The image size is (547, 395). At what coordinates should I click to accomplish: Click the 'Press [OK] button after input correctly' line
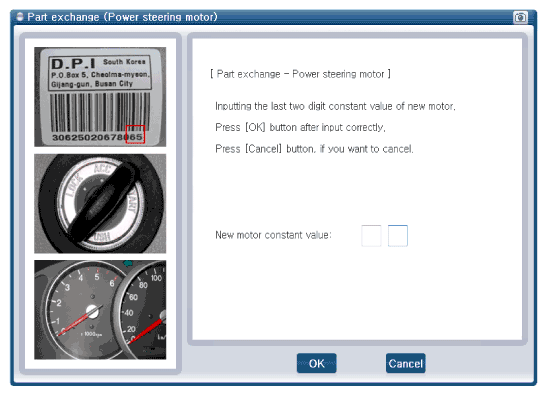[300, 127]
